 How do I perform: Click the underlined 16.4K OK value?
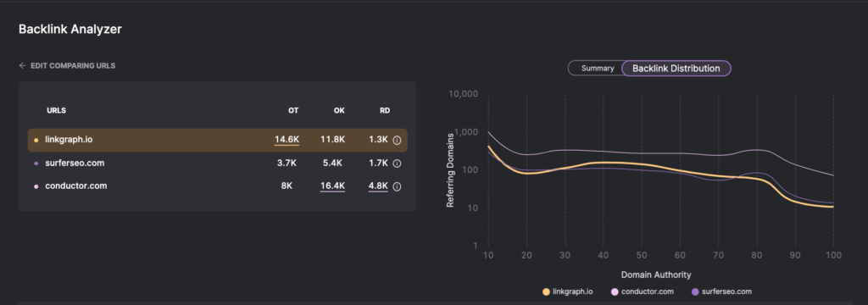332,186
